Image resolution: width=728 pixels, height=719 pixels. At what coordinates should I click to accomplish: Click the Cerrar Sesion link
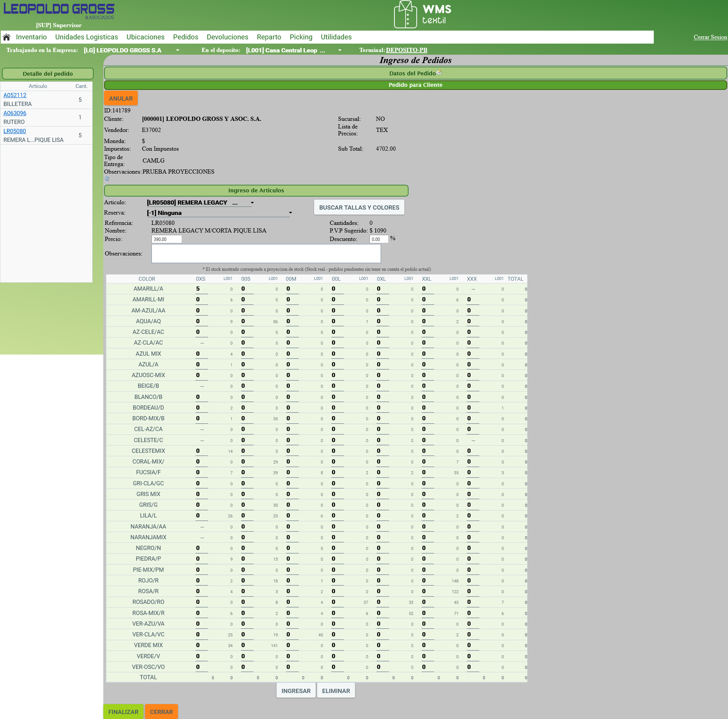pos(710,37)
